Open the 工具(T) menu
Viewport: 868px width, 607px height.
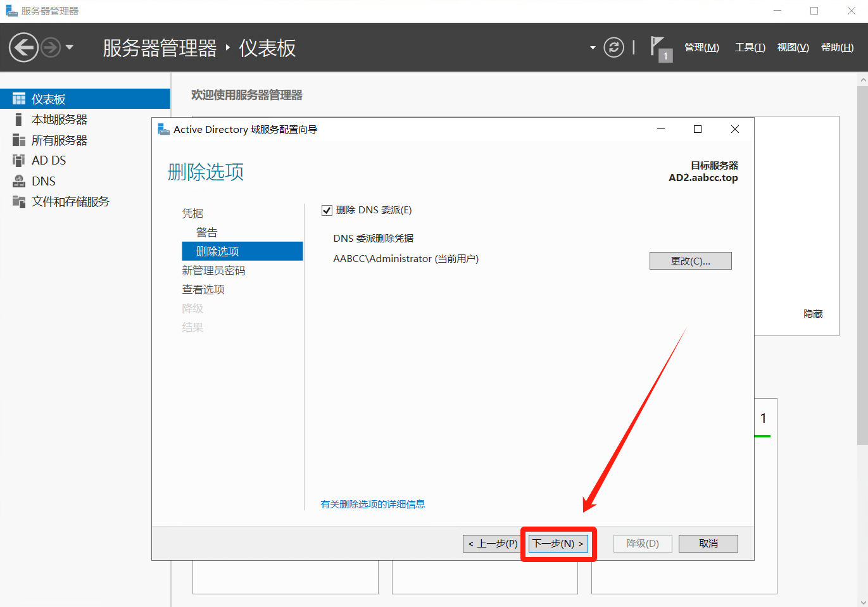click(750, 47)
